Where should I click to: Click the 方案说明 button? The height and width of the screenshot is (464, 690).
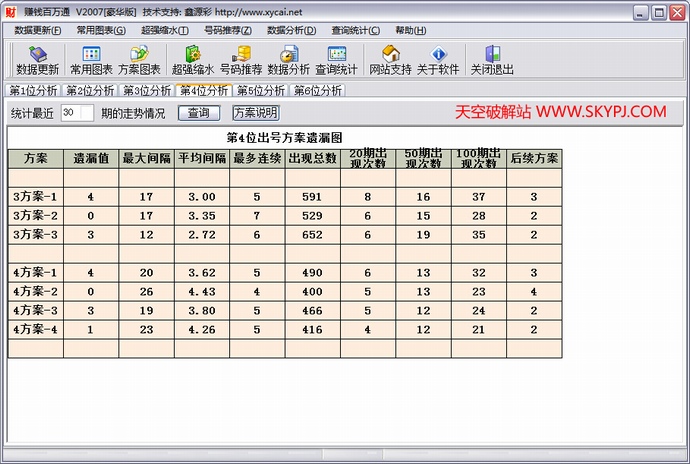[256, 113]
